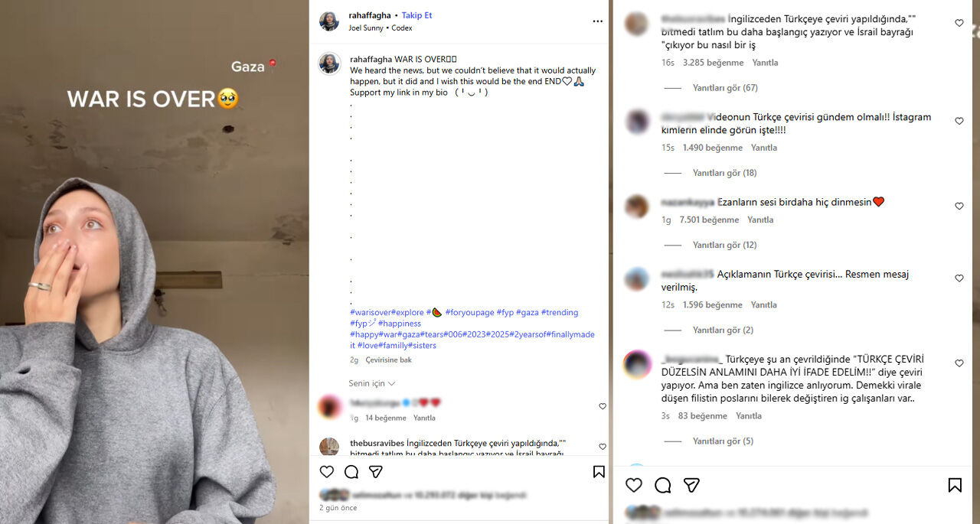Like the comment starting 'İngilizceden Türkçeye' in the right panel
Image resolution: width=980 pixels, height=524 pixels.
(x=959, y=24)
